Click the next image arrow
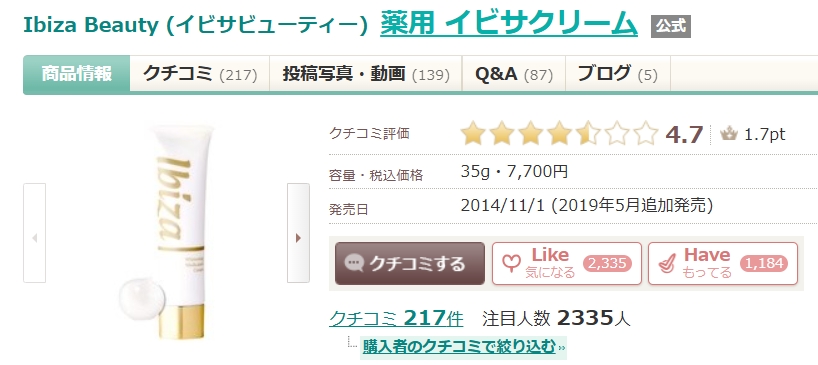The width and height of the screenshot is (818, 365). [x=298, y=233]
